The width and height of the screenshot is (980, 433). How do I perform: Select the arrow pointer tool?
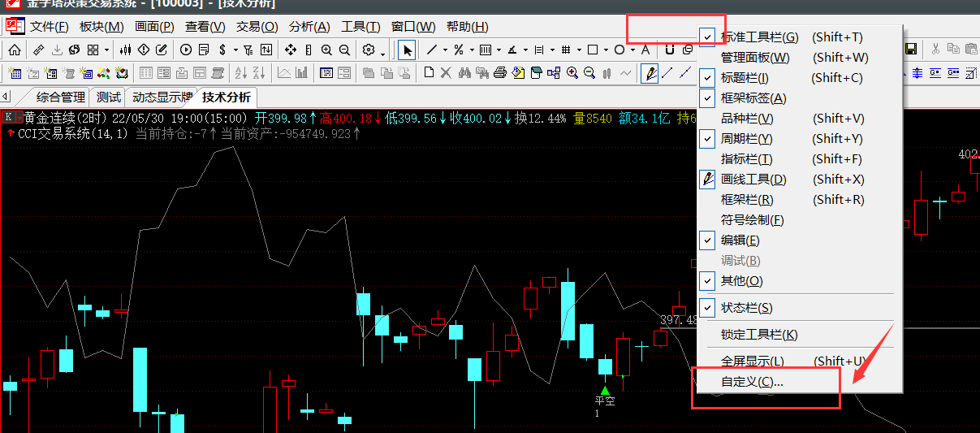tap(407, 50)
